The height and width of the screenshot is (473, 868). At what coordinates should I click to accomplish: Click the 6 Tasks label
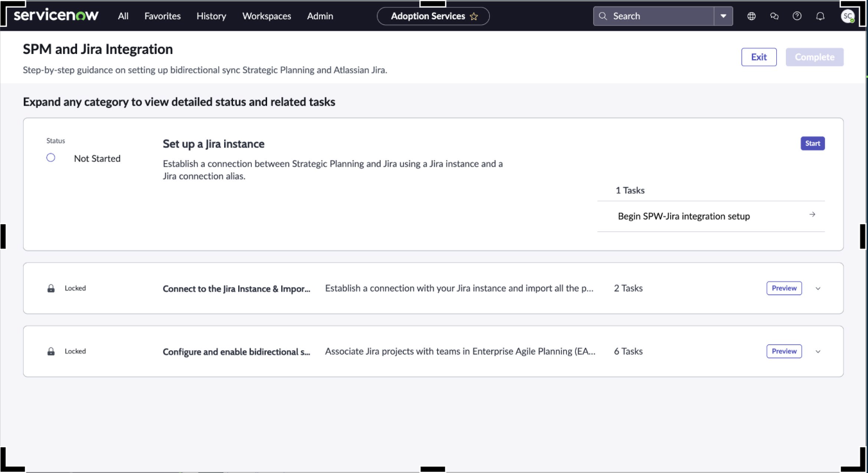[628, 351]
